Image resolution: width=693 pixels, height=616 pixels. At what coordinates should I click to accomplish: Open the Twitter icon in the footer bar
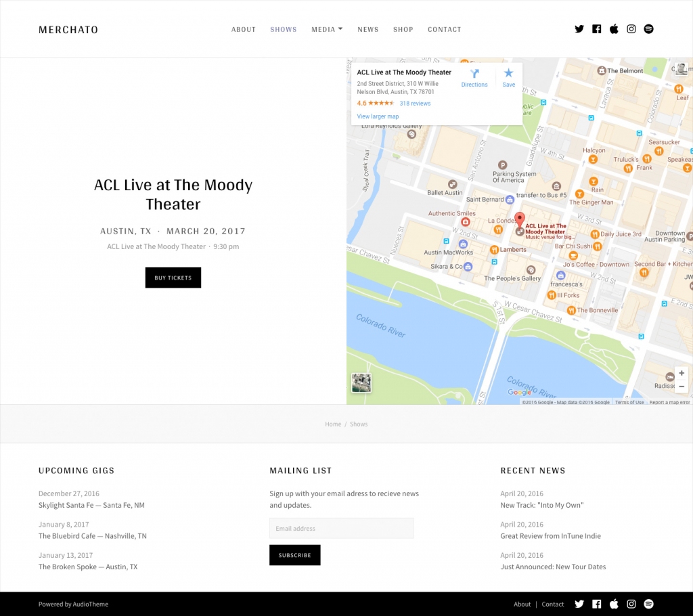click(579, 604)
